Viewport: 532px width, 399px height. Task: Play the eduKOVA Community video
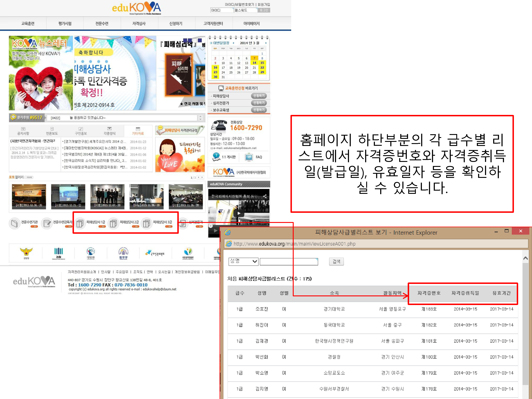[x=239, y=213]
